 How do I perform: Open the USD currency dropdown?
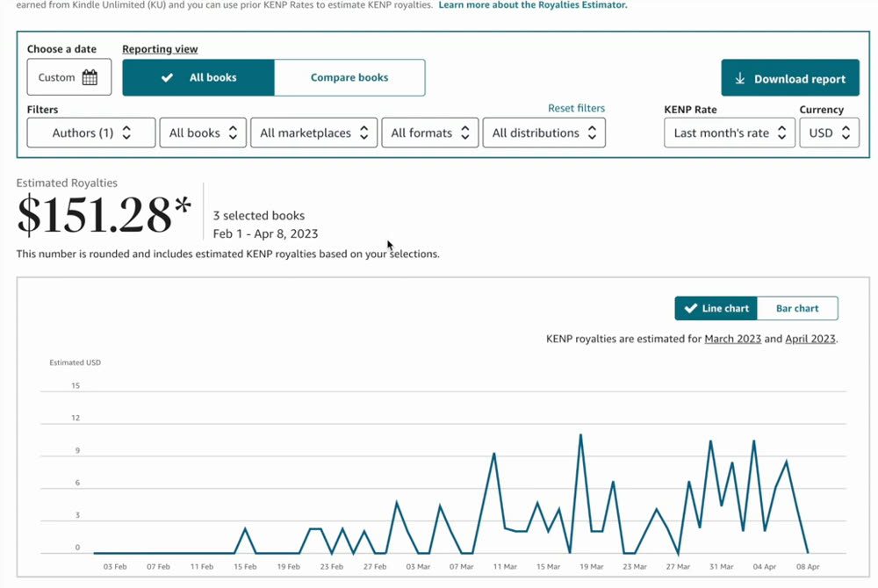[x=830, y=133]
